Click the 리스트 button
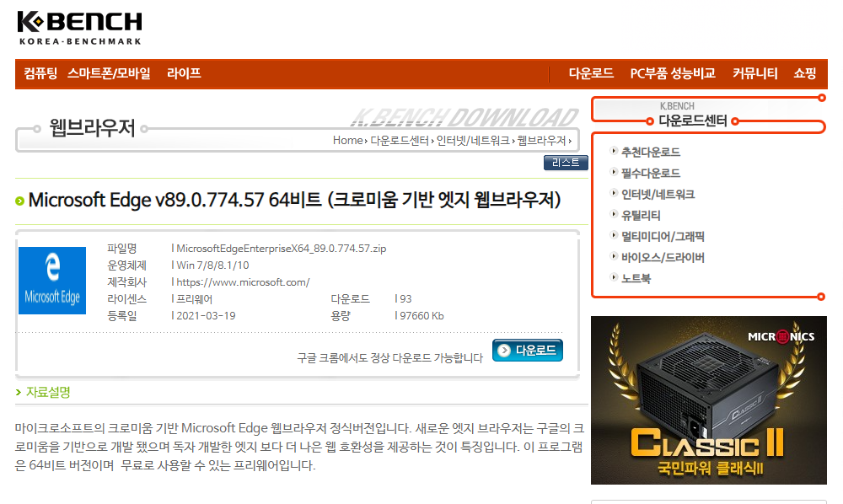 click(x=566, y=163)
